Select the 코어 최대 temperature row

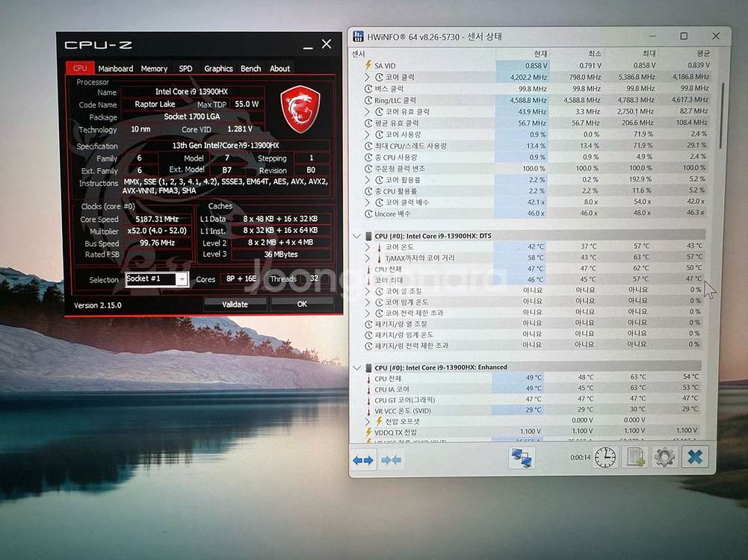534,280
